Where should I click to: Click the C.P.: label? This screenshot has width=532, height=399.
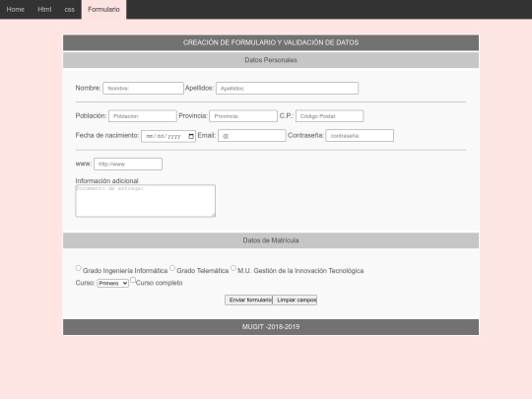287,115
